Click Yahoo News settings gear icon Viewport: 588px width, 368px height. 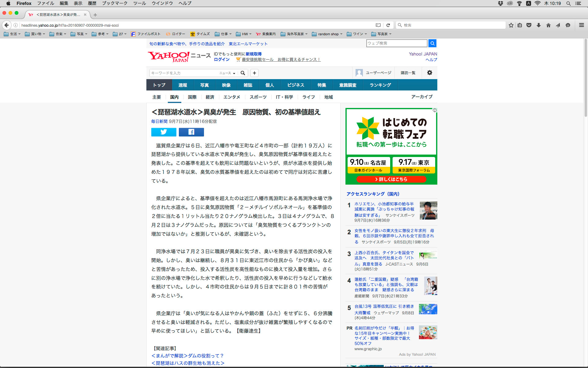click(x=429, y=73)
